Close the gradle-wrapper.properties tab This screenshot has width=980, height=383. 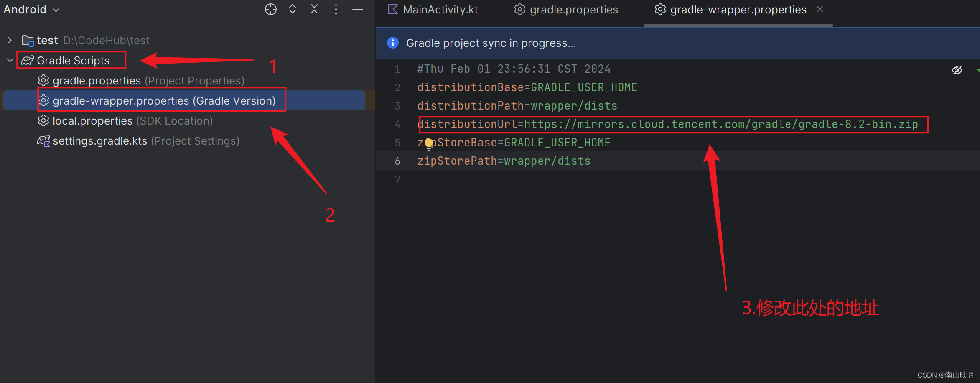coord(820,9)
